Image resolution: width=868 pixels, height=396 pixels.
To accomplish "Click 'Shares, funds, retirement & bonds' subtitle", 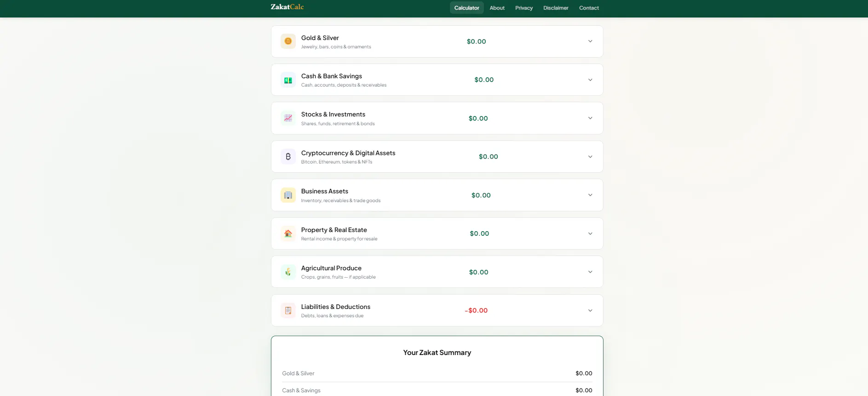I will [x=338, y=124].
